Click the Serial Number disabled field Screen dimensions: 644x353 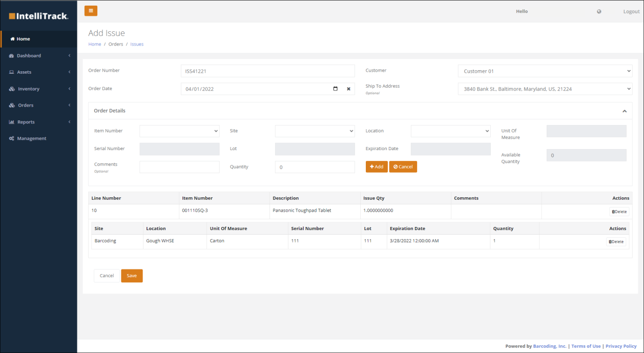click(x=179, y=149)
